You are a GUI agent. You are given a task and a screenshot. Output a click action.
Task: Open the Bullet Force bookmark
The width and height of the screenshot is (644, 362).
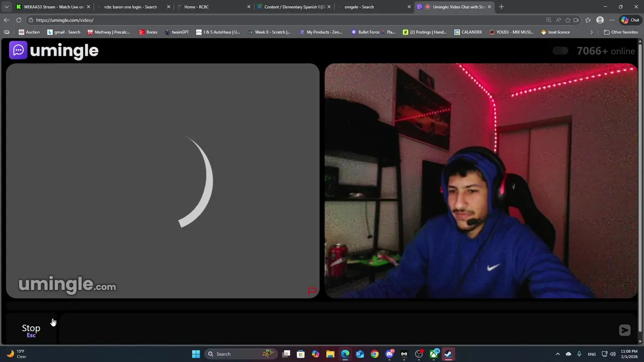pyautogui.click(x=373, y=32)
